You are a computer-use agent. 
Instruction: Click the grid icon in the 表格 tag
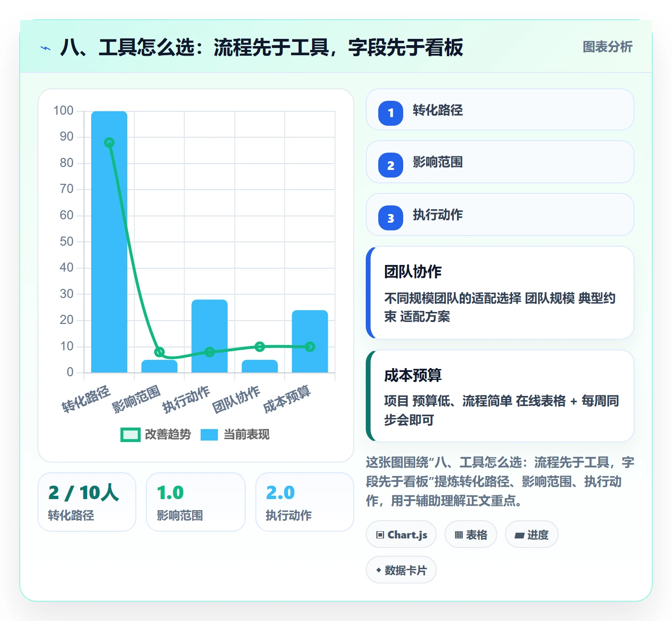pos(459,535)
